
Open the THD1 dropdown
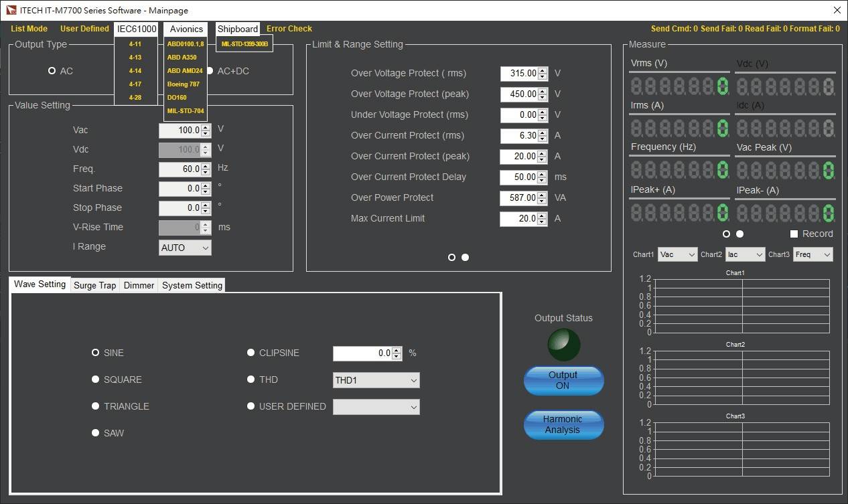376,380
